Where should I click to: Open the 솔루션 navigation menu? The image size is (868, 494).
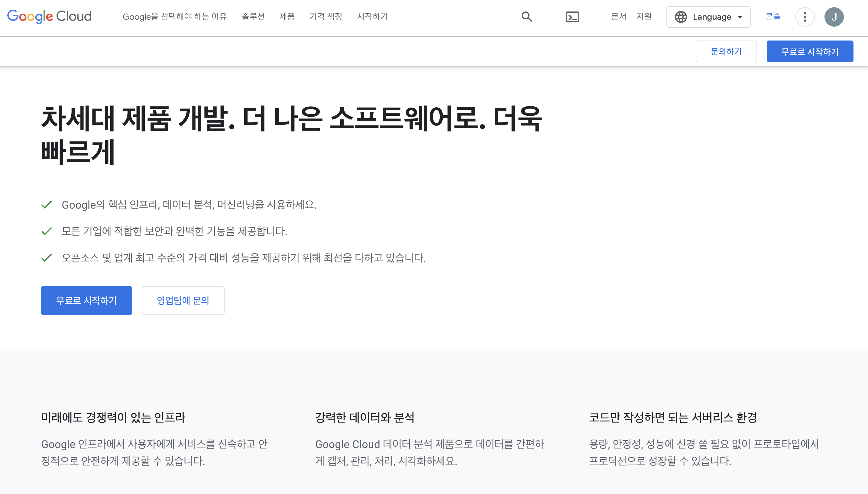253,16
